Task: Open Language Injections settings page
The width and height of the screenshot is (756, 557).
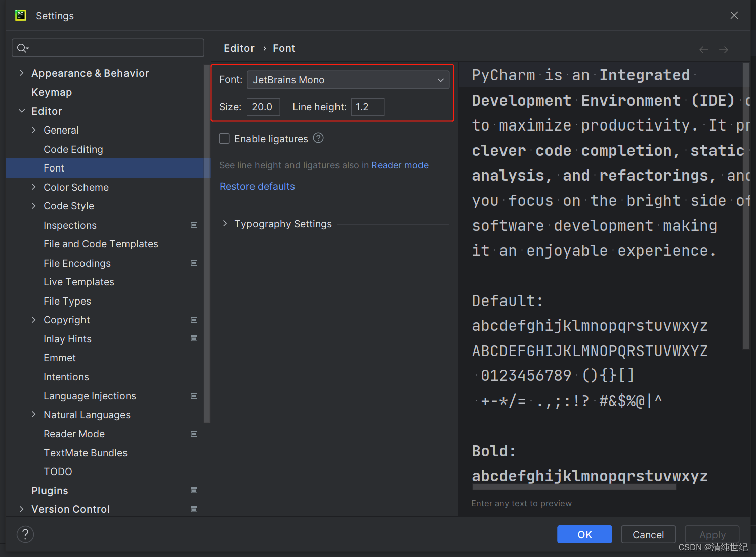Action: 90,396
